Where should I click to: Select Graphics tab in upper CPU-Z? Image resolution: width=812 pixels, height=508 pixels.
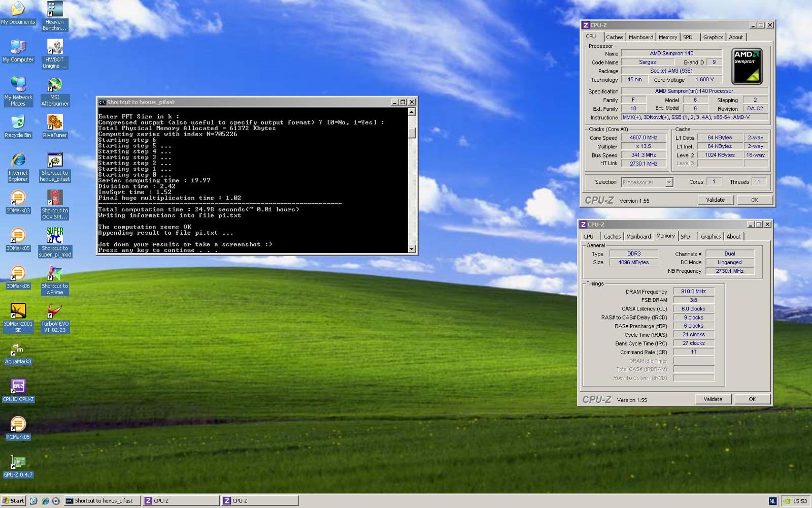[713, 37]
